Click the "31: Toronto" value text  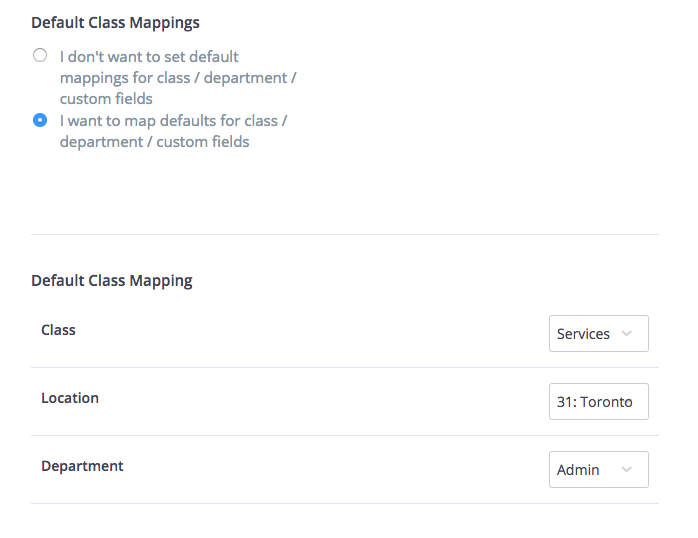pyautogui.click(x=594, y=402)
